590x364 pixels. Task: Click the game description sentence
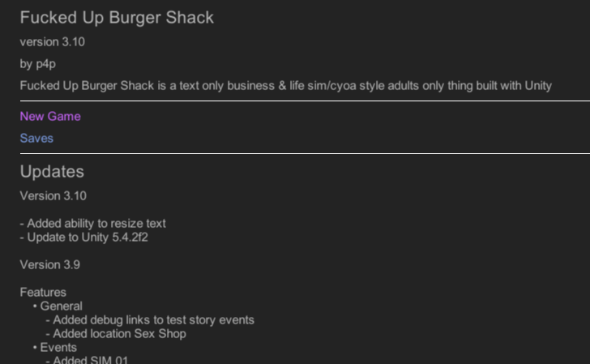pos(286,86)
